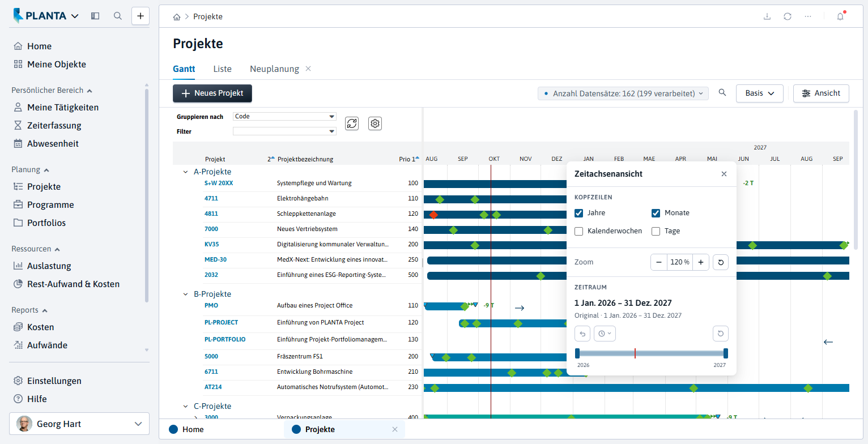
Task: Open Auslastung in the sidebar
Action: pos(50,266)
